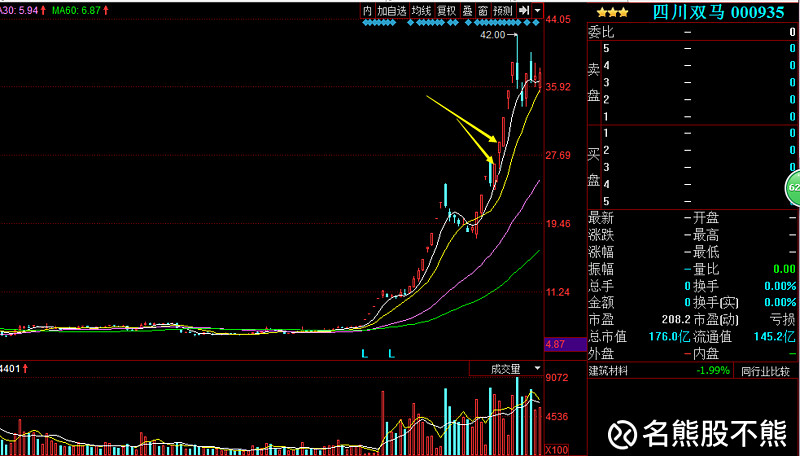Toggle the 复权 price adjustment
The width and height of the screenshot is (800, 456).
click(446, 11)
